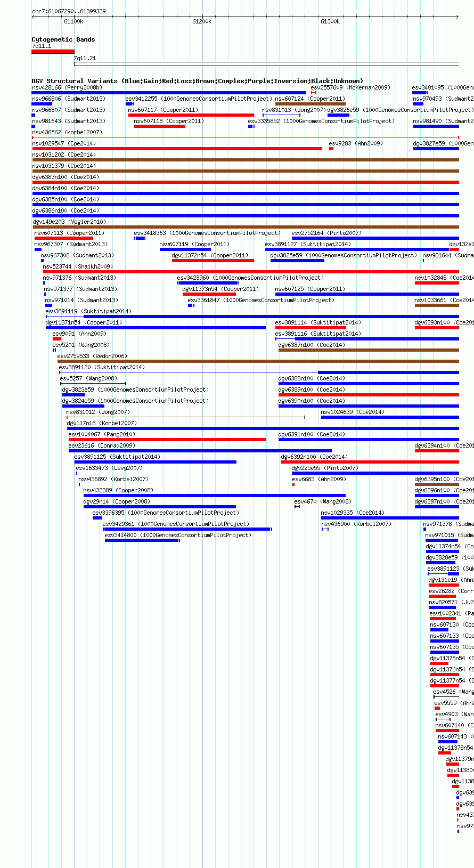Open esv2759533 (Redon2006) variant
The height and width of the screenshot is (868, 474).
(x=92, y=356)
